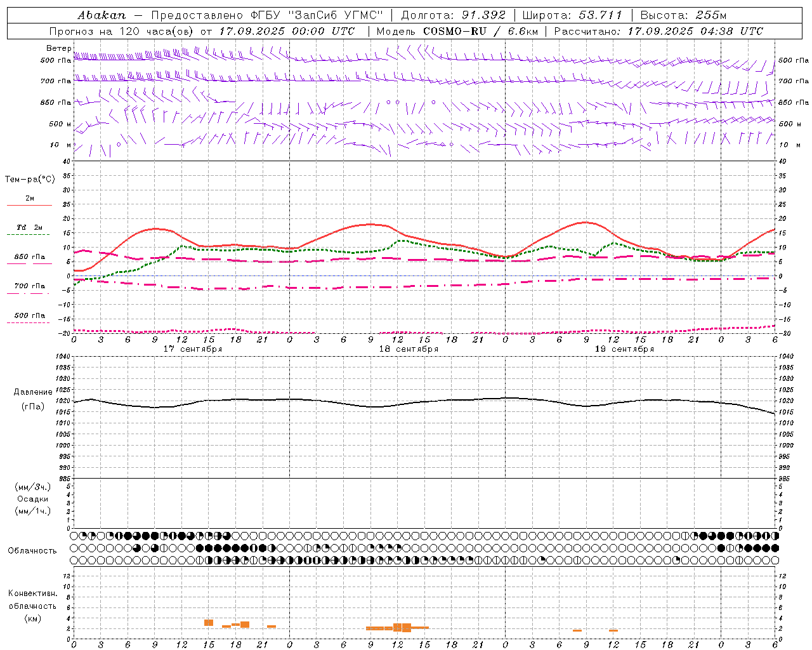The width and height of the screenshot is (812, 650).
Task: Click the orange convective bar near 22h, 17 сентября
Action: [x=272, y=627]
